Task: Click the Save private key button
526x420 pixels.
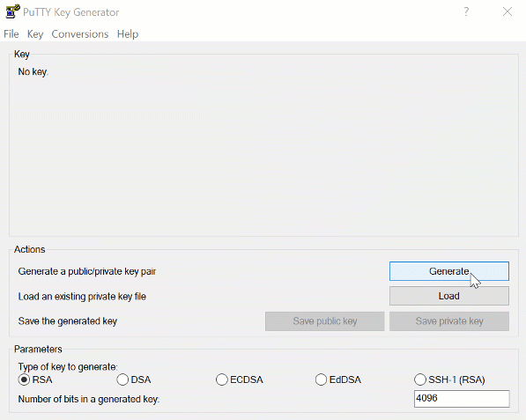Action: pyautogui.click(x=448, y=321)
